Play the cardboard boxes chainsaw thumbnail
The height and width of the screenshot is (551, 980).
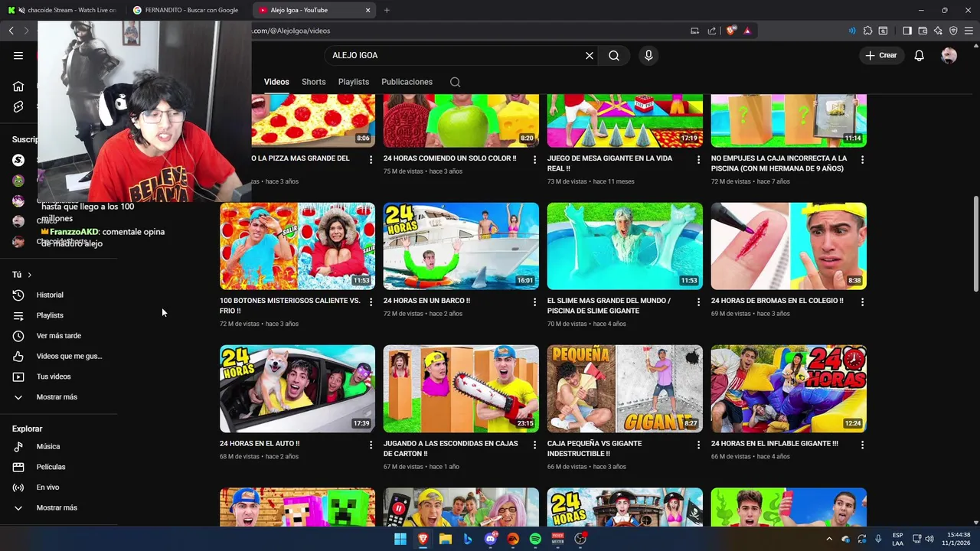coord(461,389)
